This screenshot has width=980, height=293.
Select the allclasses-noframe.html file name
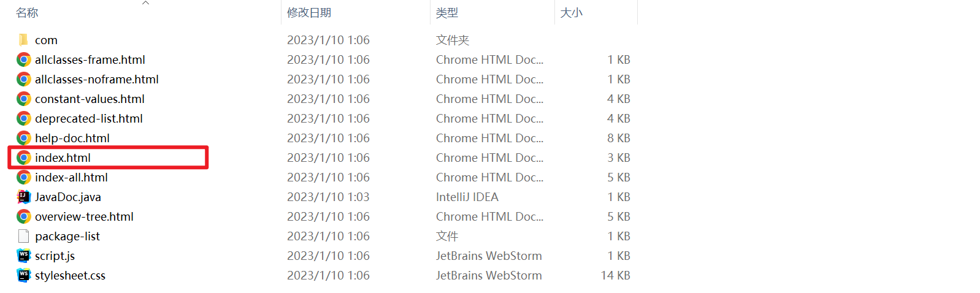[96, 79]
